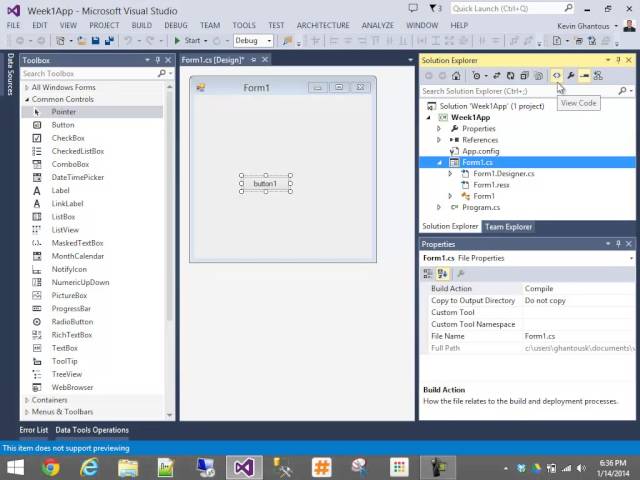640x480 pixels.
Task: Expand the Menus & Toolbars group
Action: pyautogui.click(x=27, y=412)
